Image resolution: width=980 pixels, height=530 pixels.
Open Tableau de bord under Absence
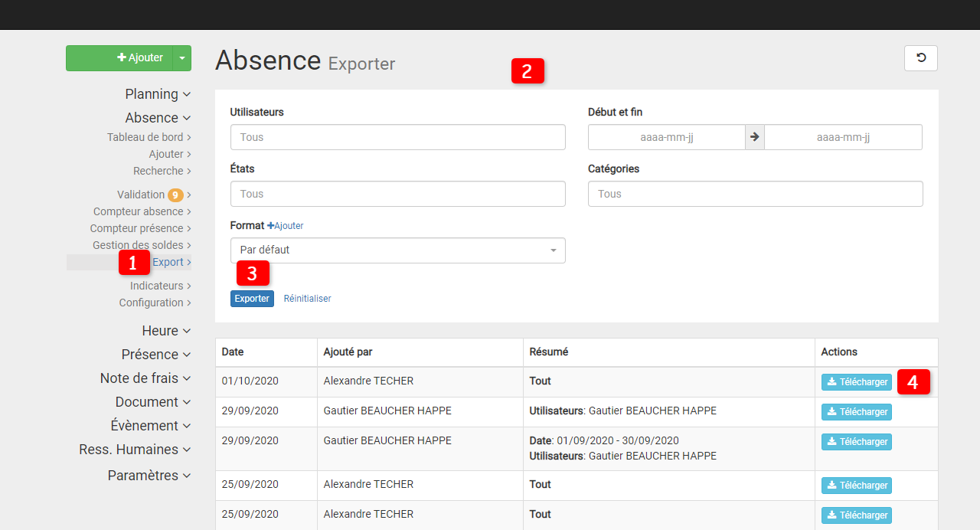tap(149, 137)
